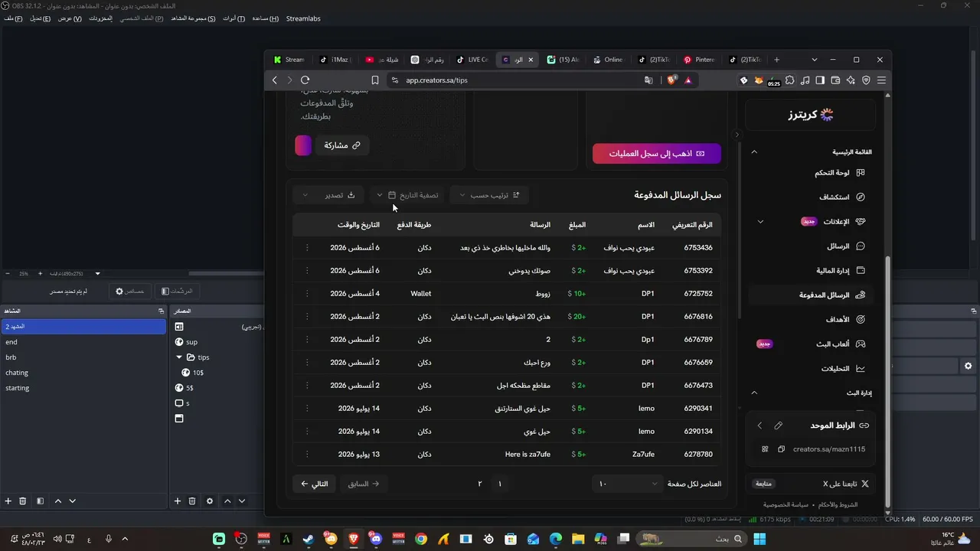Open OBS preview zoom scale dropdown
Viewport: 980px width, 551px height.
97,273
